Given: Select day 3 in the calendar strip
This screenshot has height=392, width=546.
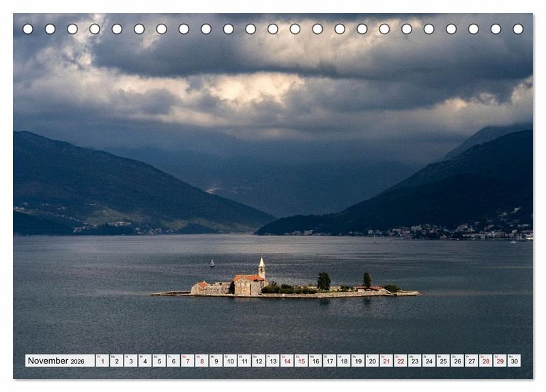Looking at the screenshot, I should pos(130,361).
